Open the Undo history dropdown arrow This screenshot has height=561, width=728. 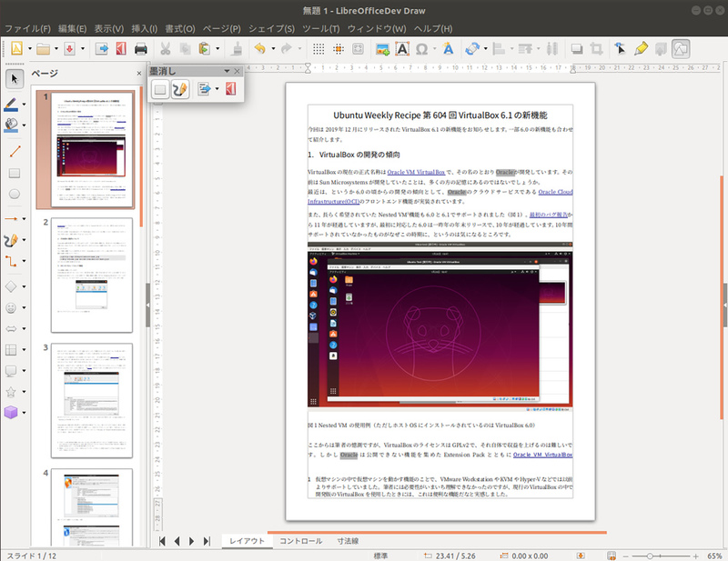tap(273, 48)
